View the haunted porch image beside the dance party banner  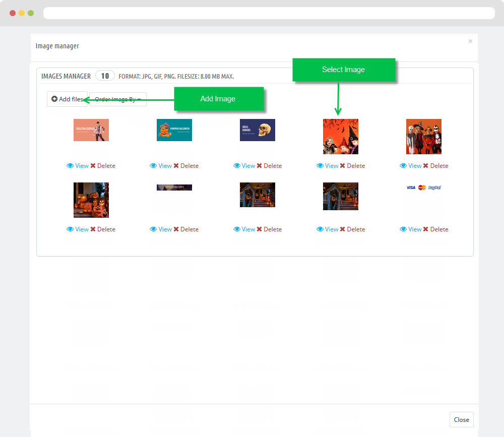[244, 229]
